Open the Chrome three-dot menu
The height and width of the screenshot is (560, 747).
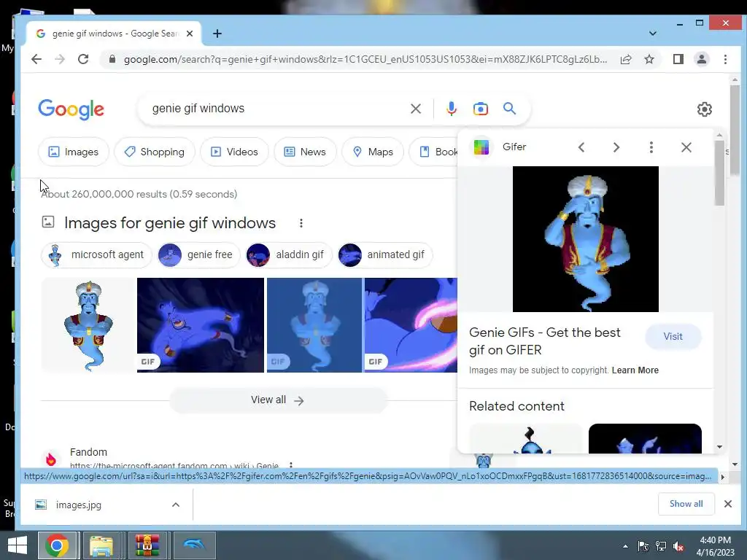point(725,59)
